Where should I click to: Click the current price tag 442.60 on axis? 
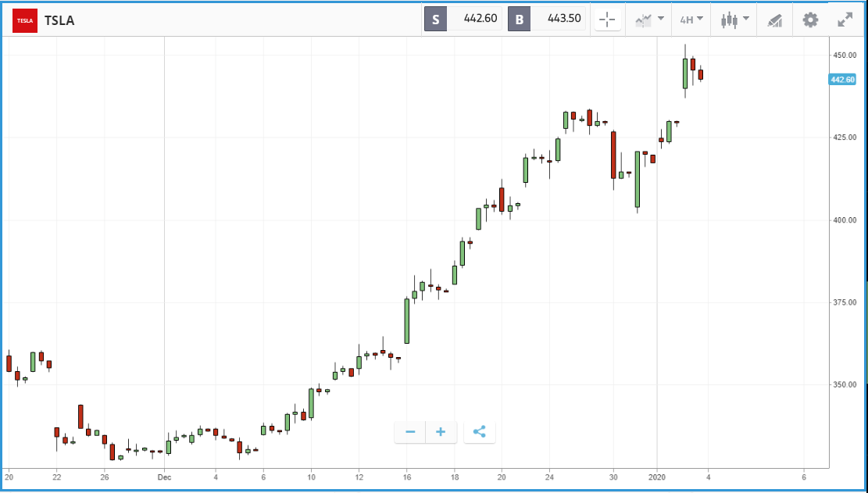click(842, 80)
